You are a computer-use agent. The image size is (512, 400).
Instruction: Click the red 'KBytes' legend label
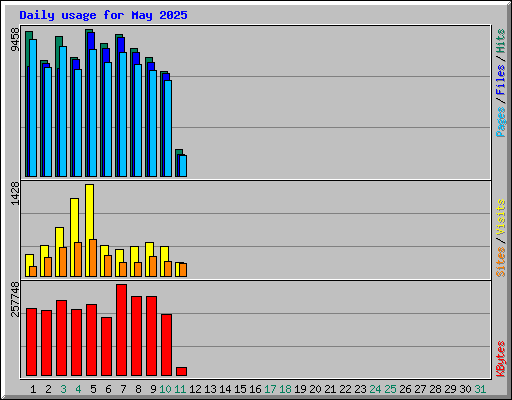pyautogui.click(x=501, y=359)
